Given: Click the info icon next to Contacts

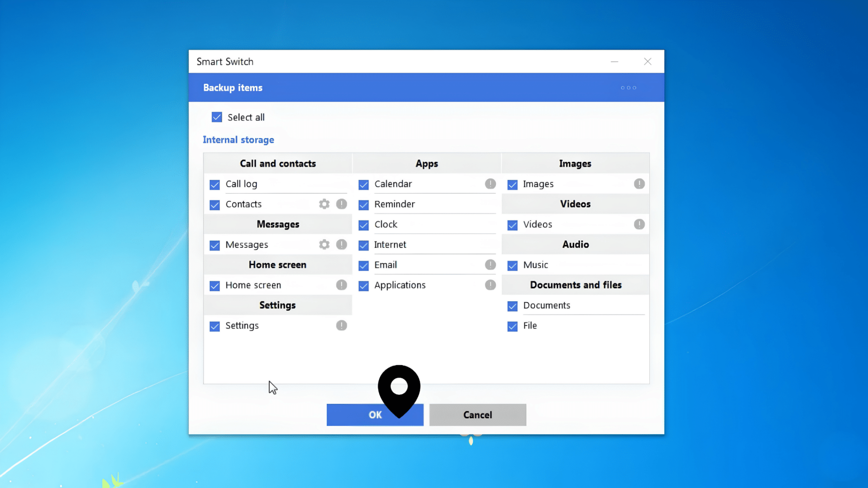Looking at the screenshot, I should click(342, 204).
